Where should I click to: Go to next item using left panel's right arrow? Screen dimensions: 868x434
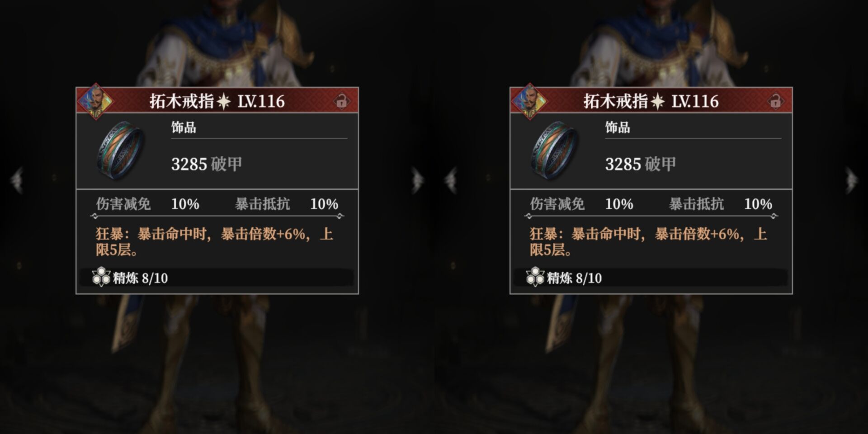[418, 180]
